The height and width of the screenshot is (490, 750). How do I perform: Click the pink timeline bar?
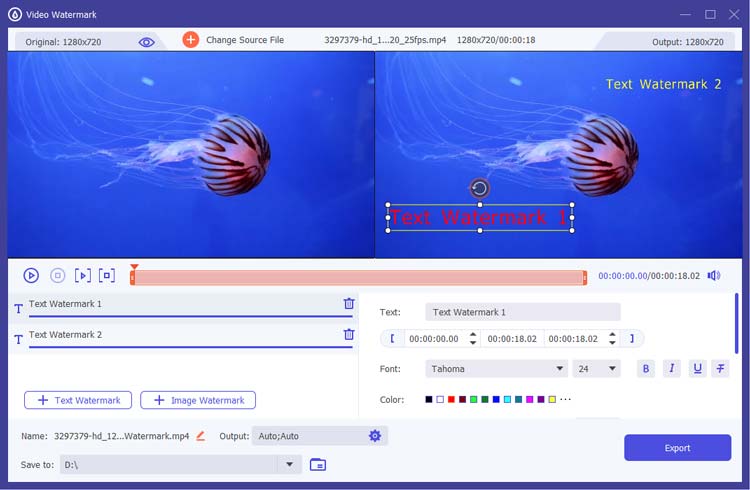[358, 278]
